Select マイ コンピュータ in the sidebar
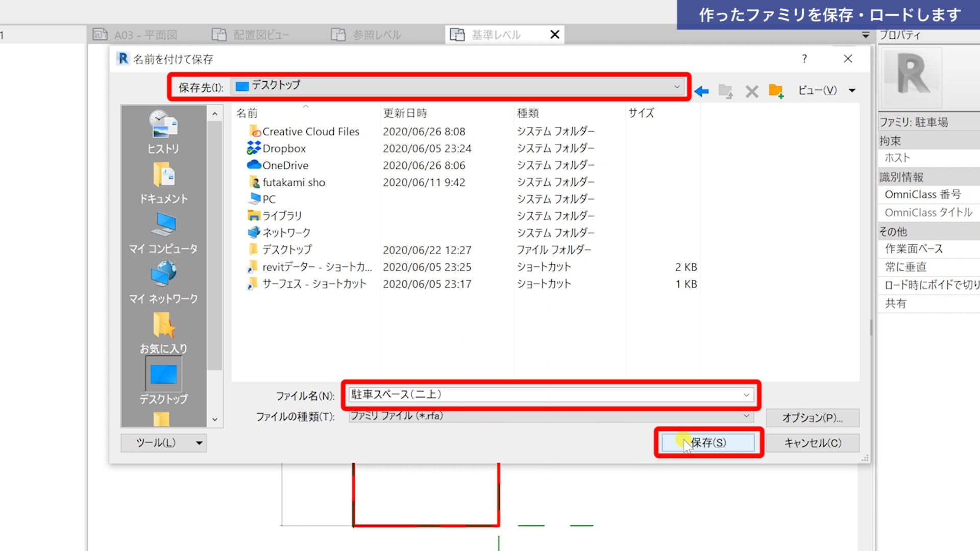 [163, 233]
